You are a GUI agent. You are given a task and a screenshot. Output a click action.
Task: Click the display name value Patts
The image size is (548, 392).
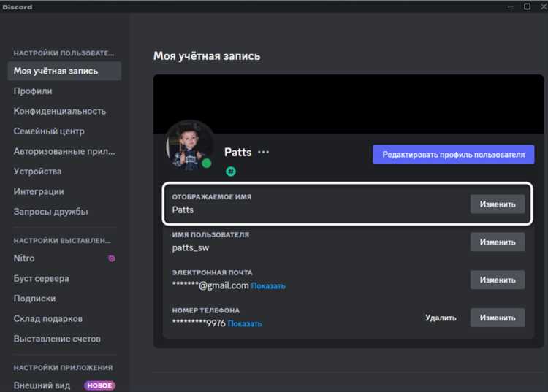183,210
